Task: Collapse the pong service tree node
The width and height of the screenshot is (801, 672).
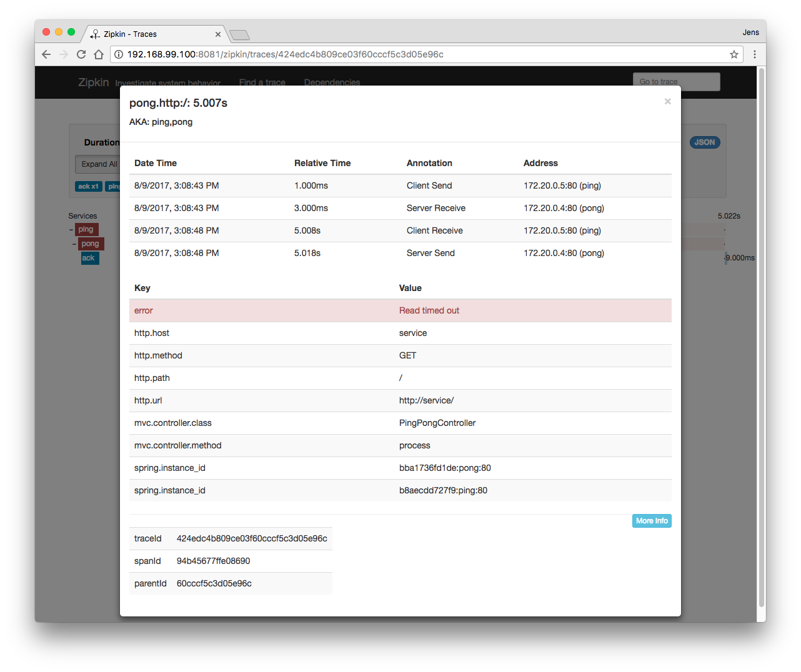Action: pyautogui.click(x=74, y=244)
